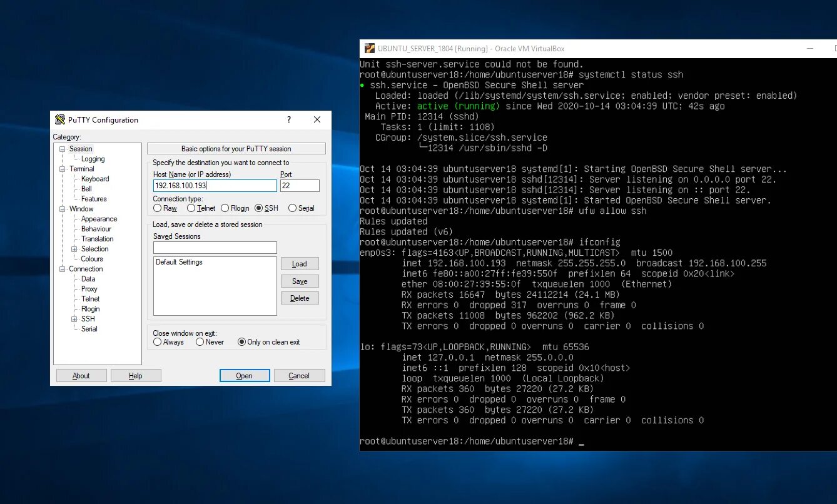Click the About button

coord(81,376)
